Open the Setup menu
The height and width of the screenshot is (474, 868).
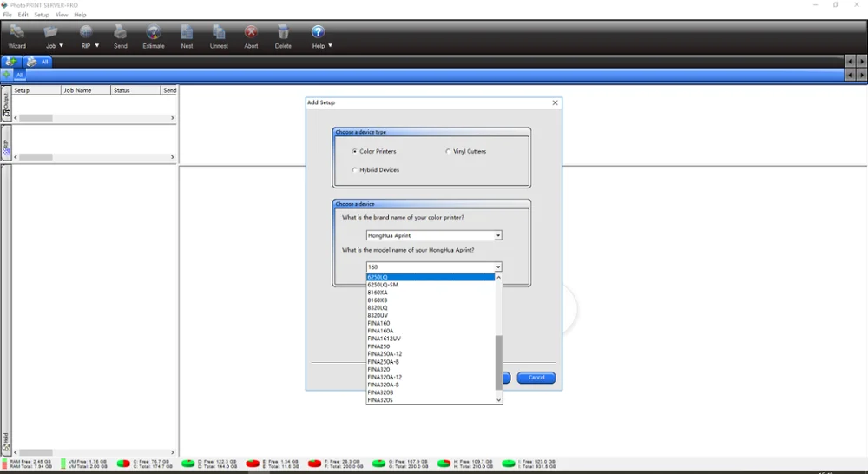click(x=42, y=15)
